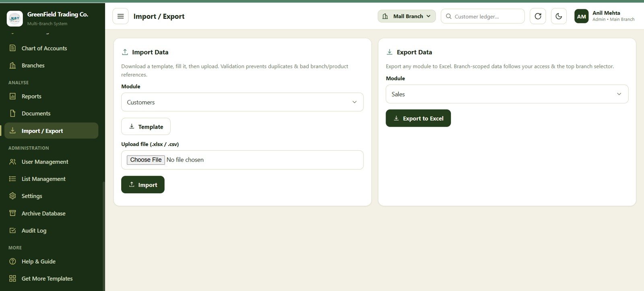Focus the Customer ledger search field
Image resolution: width=644 pixels, height=291 pixels.
click(483, 16)
